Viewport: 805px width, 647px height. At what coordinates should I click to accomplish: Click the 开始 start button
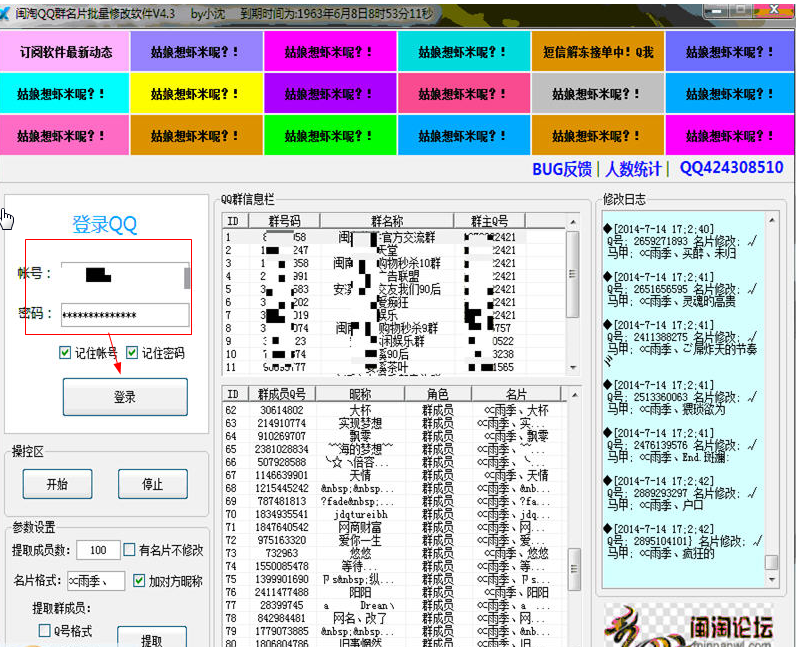(x=57, y=484)
